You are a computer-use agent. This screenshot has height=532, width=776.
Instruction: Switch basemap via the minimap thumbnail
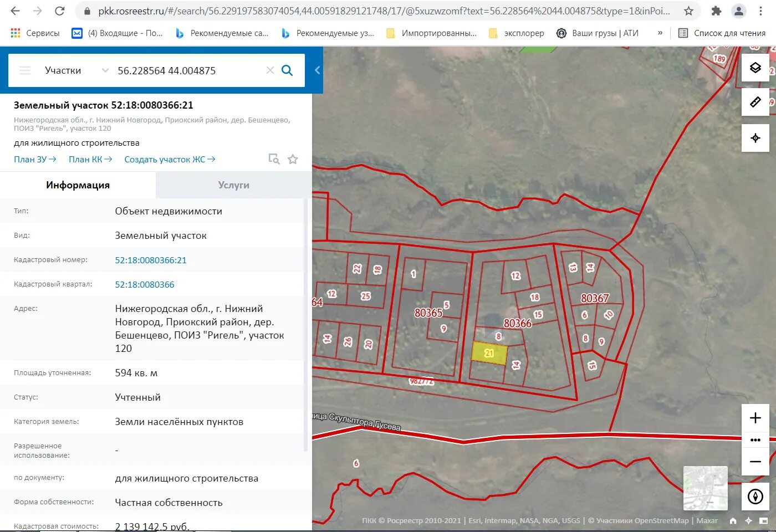[x=705, y=488]
